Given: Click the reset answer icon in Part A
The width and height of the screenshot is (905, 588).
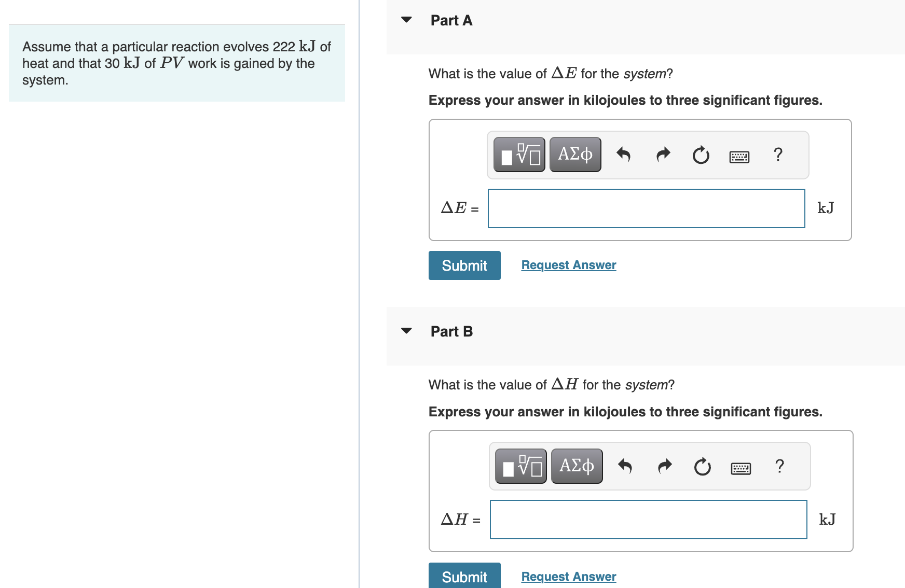Looking at the screenshot, I should coord(700,155).
